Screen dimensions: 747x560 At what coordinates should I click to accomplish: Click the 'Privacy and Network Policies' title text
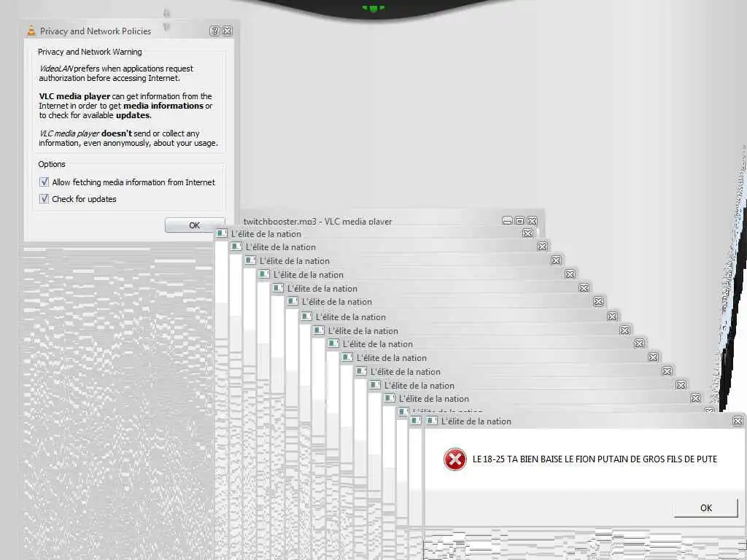click(x=96, y=31)
